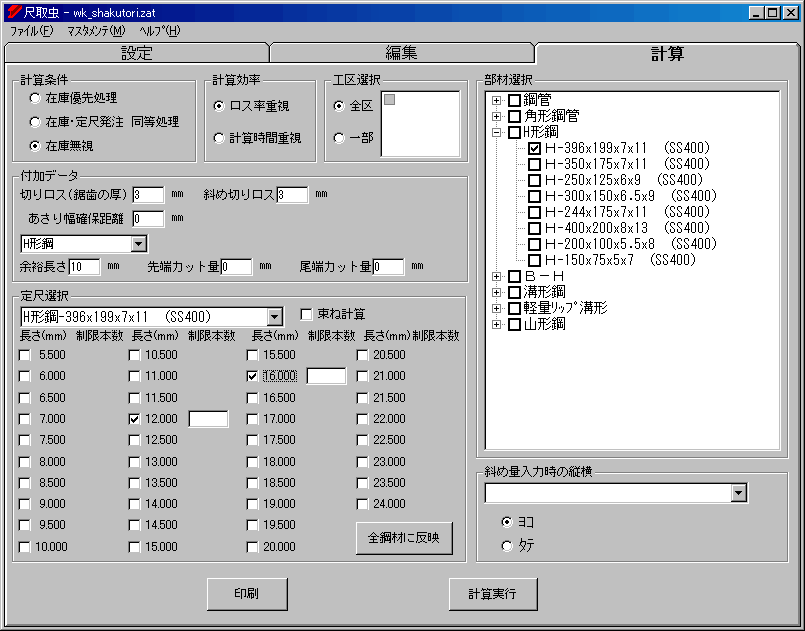
Task: Check the 15.000 length checkbox
Action: (135, 547)
